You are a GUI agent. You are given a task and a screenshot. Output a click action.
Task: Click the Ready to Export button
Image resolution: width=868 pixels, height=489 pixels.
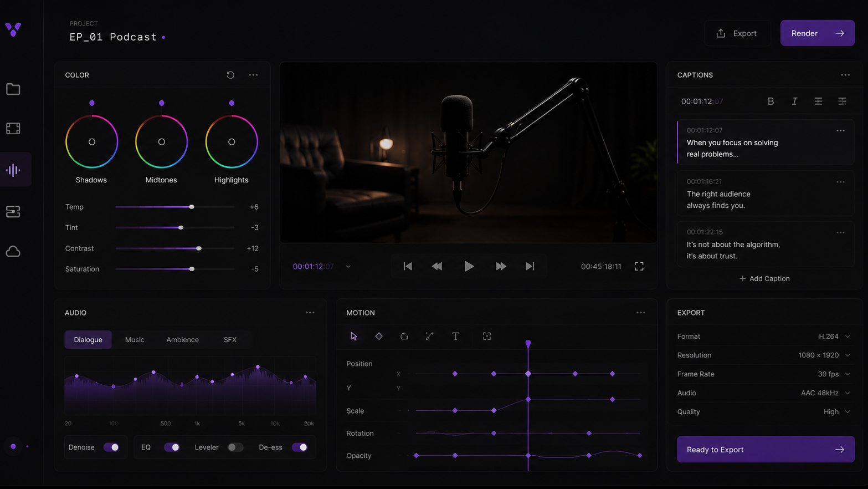766,450
